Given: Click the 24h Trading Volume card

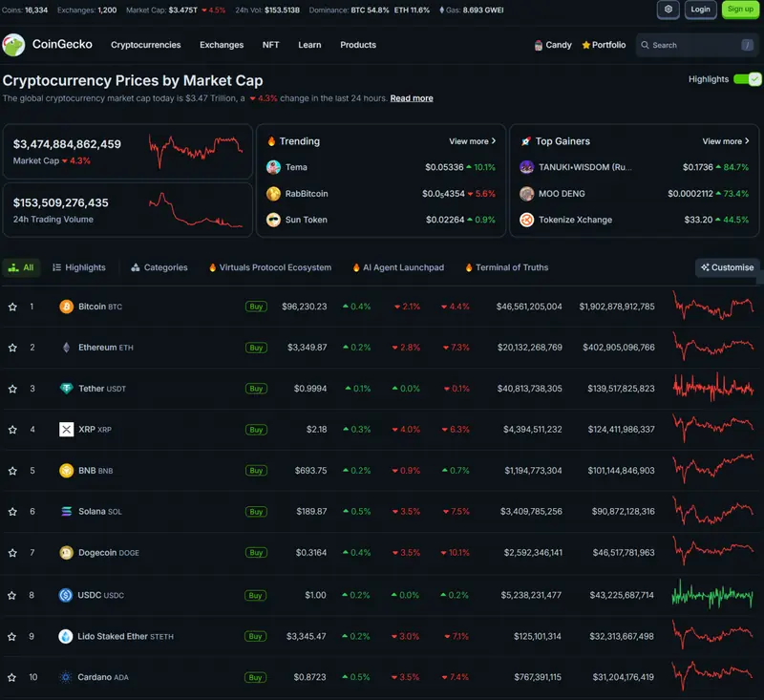Looking at the screenshot, I should coord(128,210).
